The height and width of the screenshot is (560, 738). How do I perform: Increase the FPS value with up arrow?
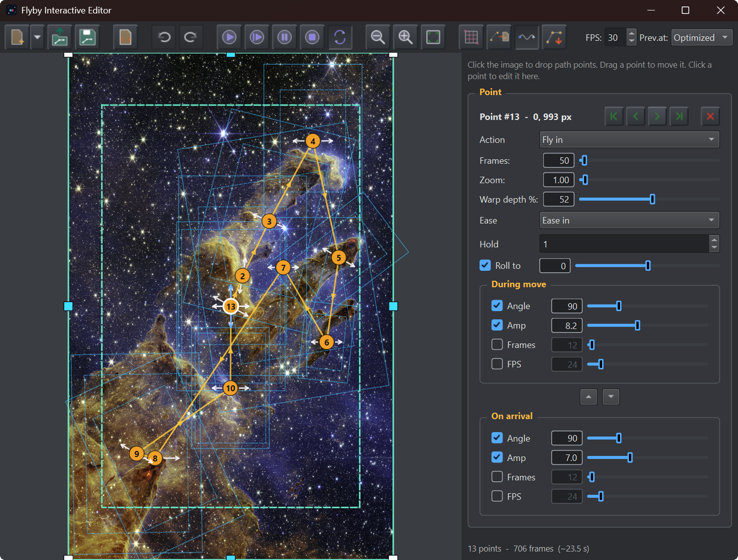point(631,33)
